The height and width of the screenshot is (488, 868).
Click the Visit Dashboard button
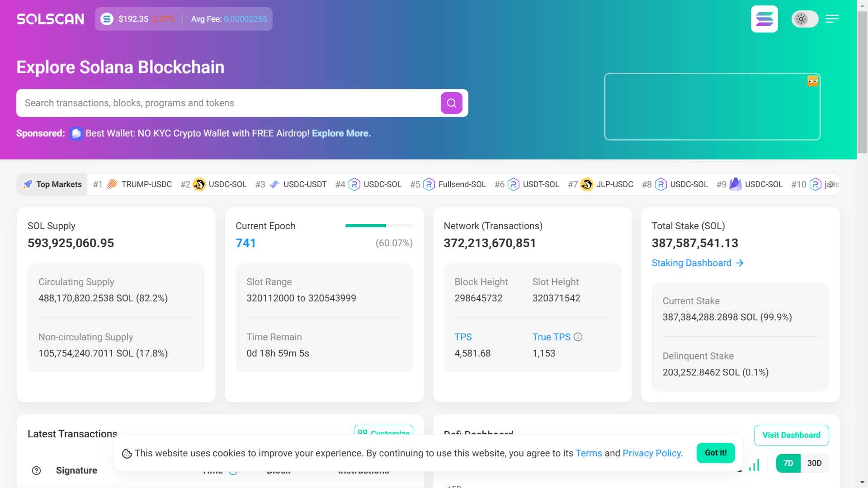tap(791, 435)
